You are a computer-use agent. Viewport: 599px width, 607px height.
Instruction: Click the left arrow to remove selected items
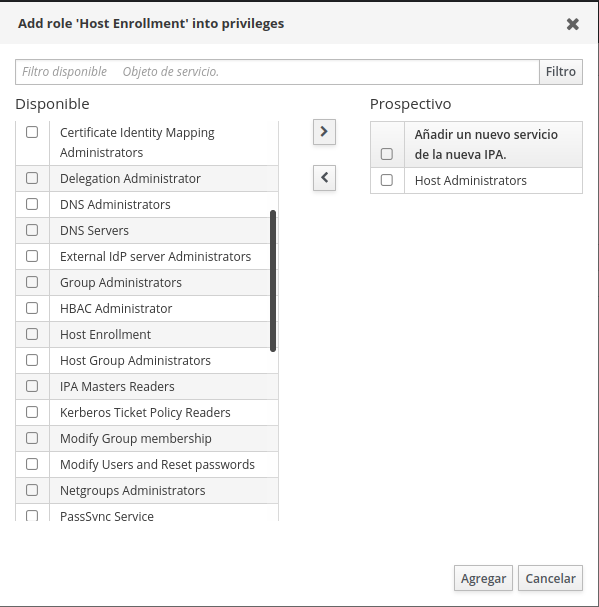[x=324, y=178]
